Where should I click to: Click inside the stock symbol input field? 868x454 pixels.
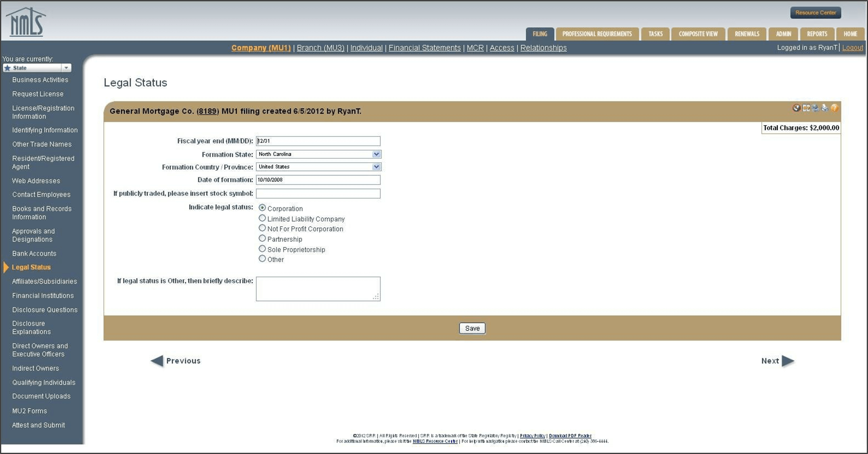(318, 193)
